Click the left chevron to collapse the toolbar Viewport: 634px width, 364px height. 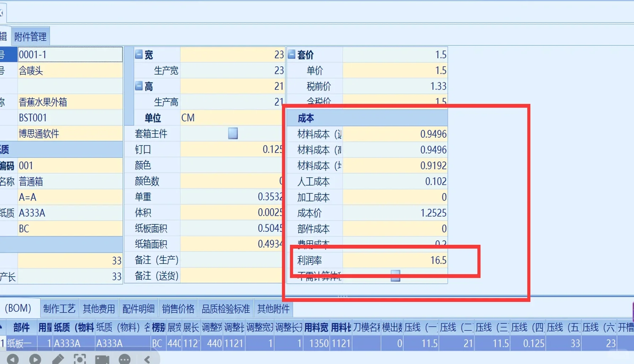tap(147, 359)
